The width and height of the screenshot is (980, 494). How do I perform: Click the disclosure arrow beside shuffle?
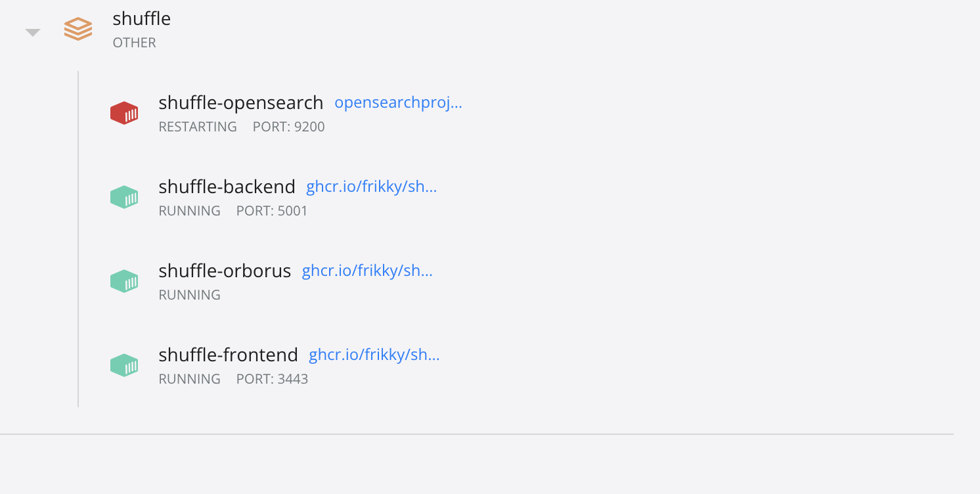tap(32, 30)
